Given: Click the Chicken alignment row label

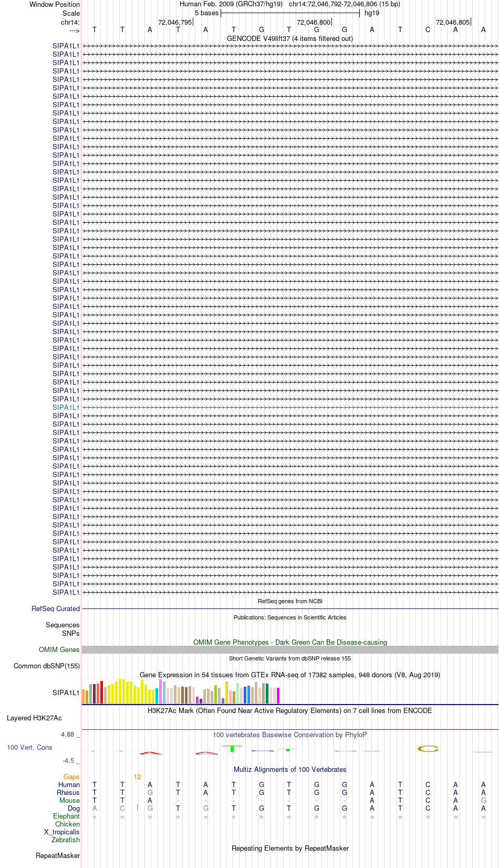Looking at the screenshot, I should [x=67, y=824].
